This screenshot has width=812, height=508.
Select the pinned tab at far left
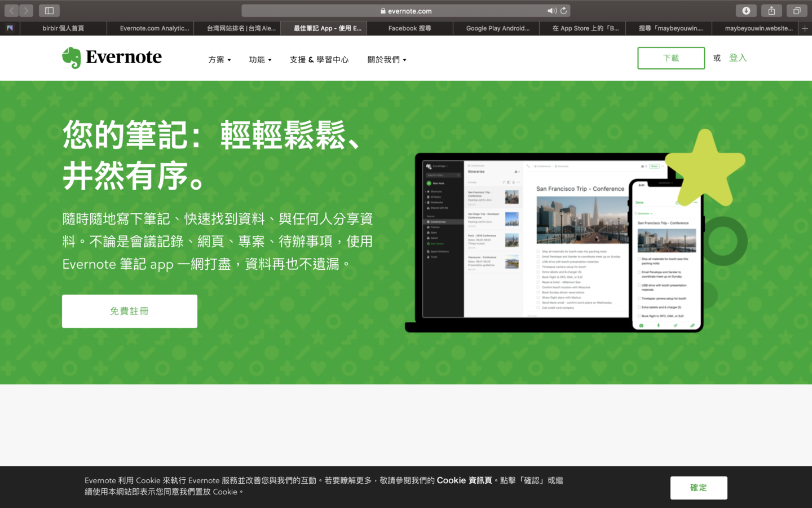click(10, 28)
